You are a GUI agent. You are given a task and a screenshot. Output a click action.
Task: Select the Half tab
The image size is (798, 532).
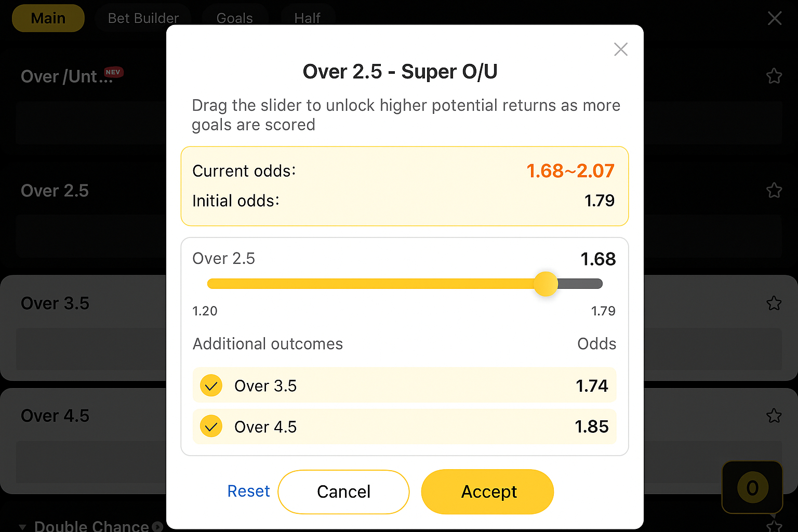pos(308,18)
